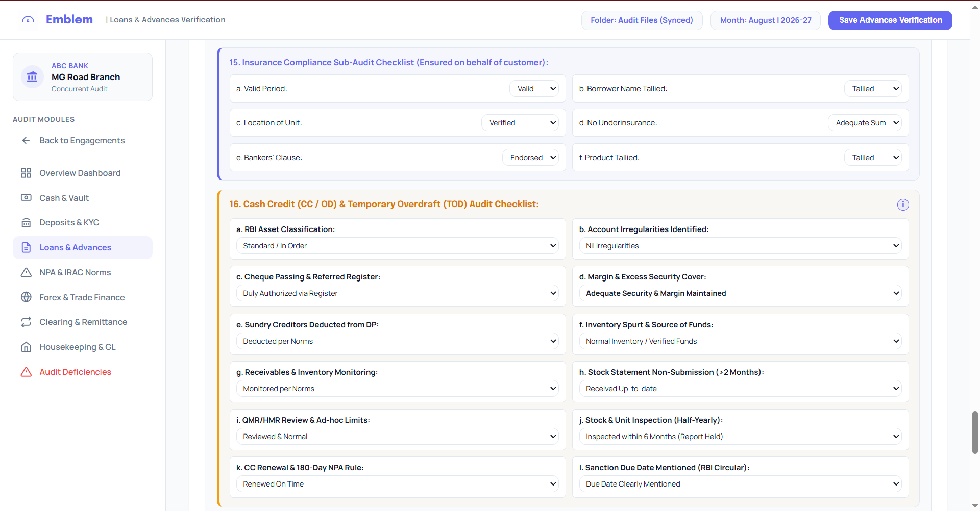This screenshot has height=511, width=980.
Task: Click the Clearing & Remittance arrows icon
Action: pyautogui.click(x=26, y=322)
